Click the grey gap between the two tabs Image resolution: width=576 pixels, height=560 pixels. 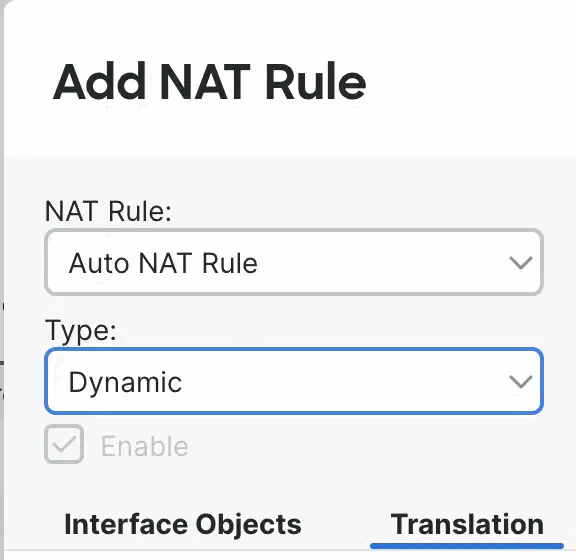pos(345,525)
